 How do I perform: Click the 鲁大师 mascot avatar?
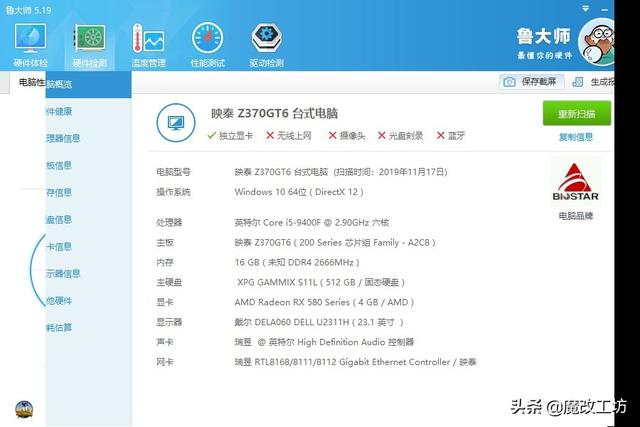point(597,42)
